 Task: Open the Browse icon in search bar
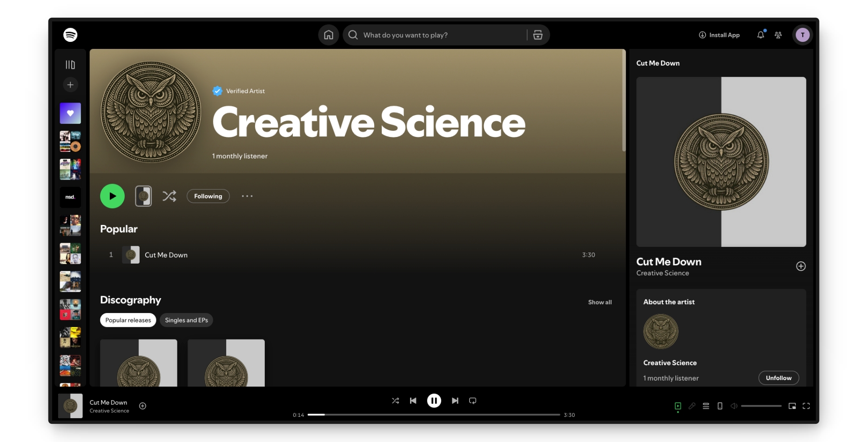click(x=538, y=35)
